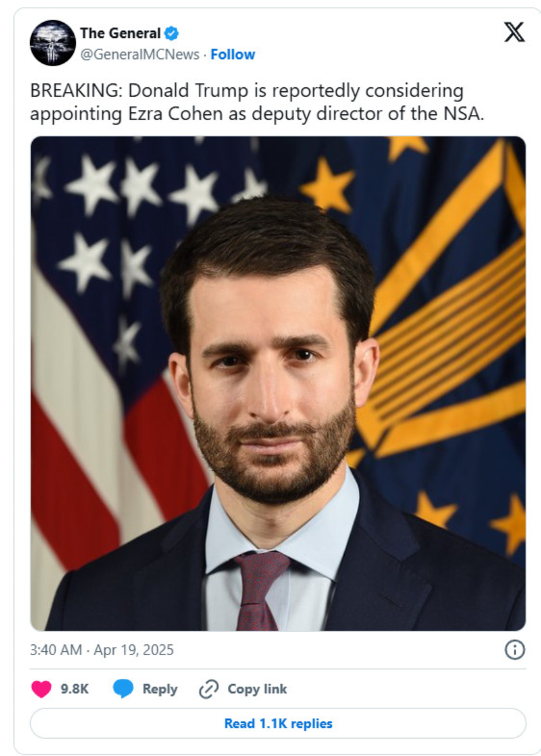Like the tweet with the heart icon
Image resolution: width=541 pixels, height=756 pixels.
42,689
